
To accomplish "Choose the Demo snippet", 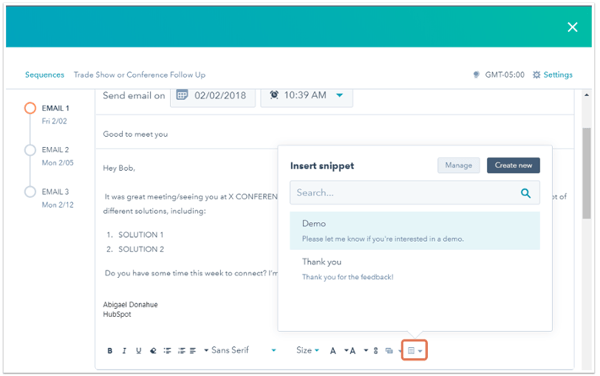I will [x=415, y=231].
